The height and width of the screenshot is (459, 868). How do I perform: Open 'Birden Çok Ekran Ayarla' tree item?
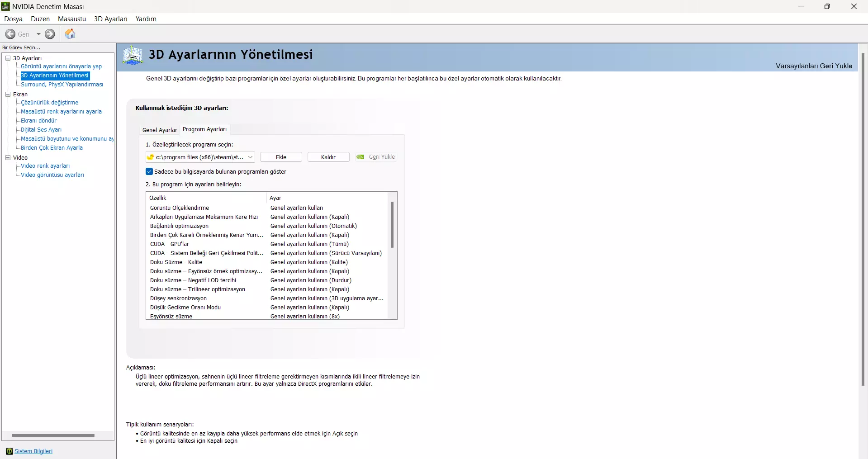pyautogui.click(x=52, y=148)
